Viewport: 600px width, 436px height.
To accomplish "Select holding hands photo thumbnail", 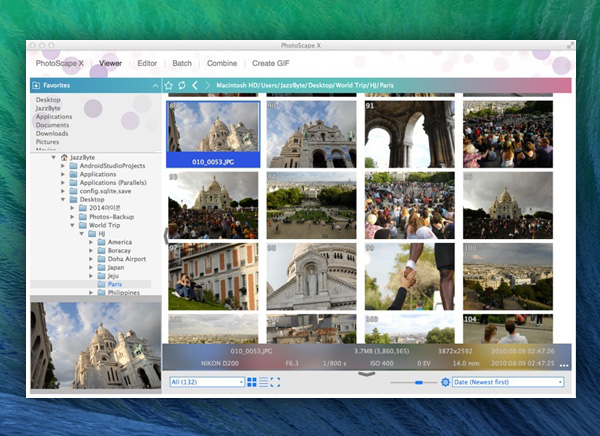I will click(410, 277).
